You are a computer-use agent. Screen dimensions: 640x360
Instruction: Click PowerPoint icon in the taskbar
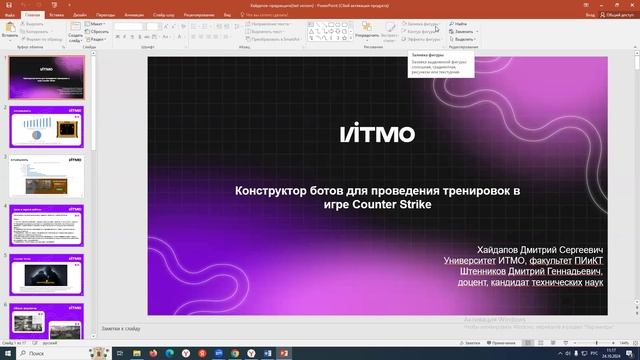pyautogui.click(x=284, y=353)
